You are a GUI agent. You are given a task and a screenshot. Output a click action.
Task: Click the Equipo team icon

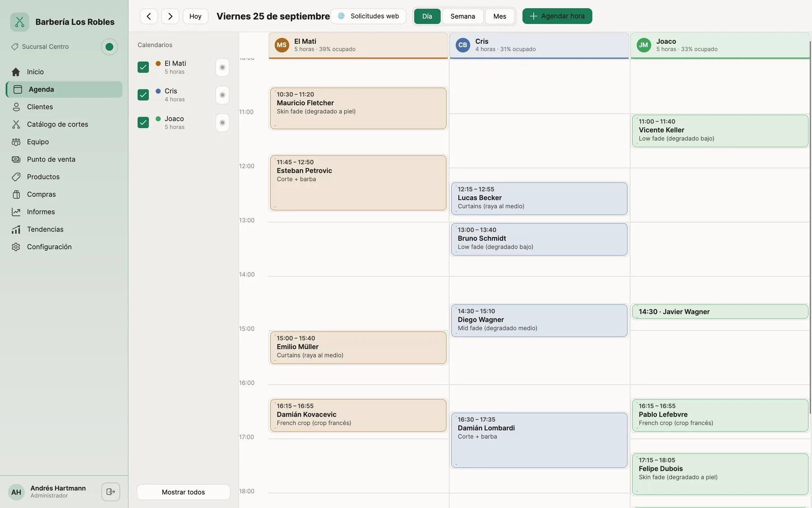click(16, 142)
